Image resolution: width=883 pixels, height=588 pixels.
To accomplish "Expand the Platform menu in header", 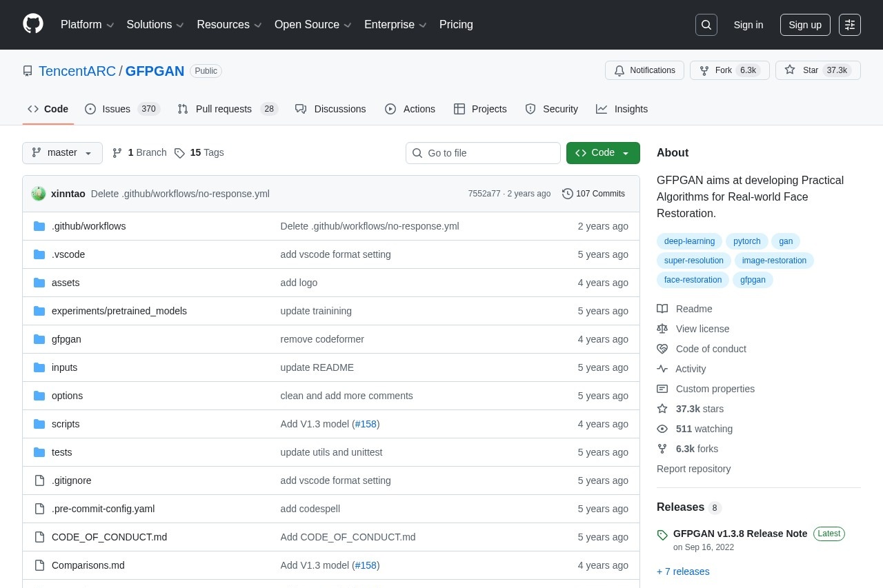I will (87, 25).
